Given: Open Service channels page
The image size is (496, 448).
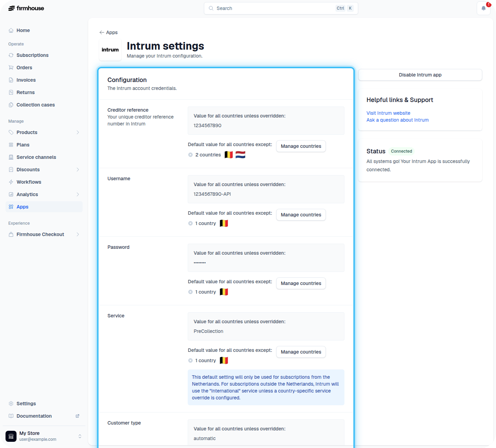Looking at the screenshot, I should [x=44, y=157].
